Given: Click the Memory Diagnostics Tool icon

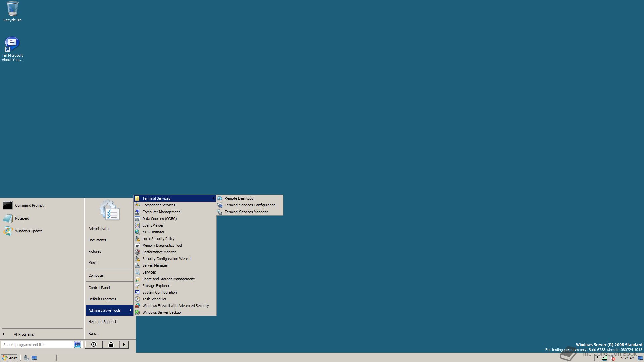Looking at the screenshot, I should click(x=137, y=245).
